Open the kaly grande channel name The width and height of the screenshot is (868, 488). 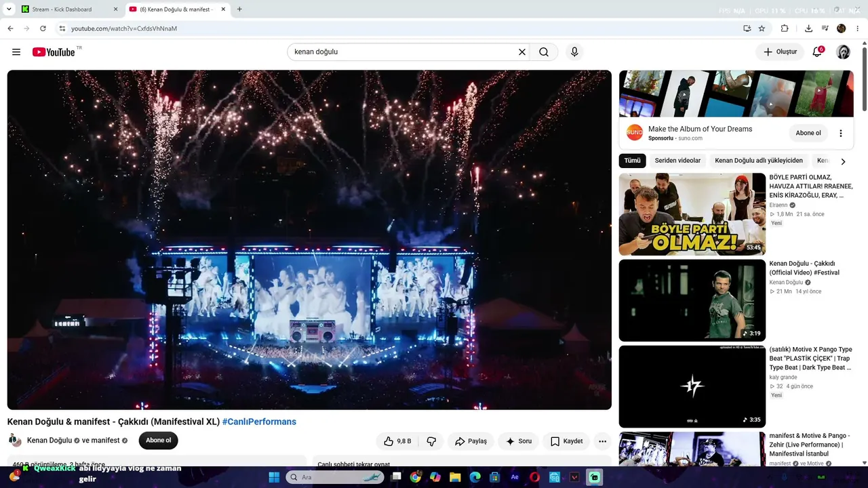[783, 377]
